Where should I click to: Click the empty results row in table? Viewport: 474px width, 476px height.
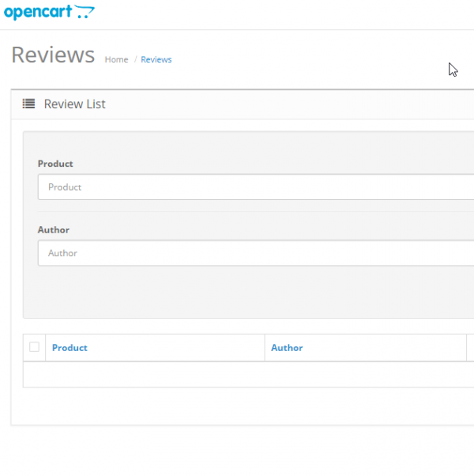[x=245, y=375]
